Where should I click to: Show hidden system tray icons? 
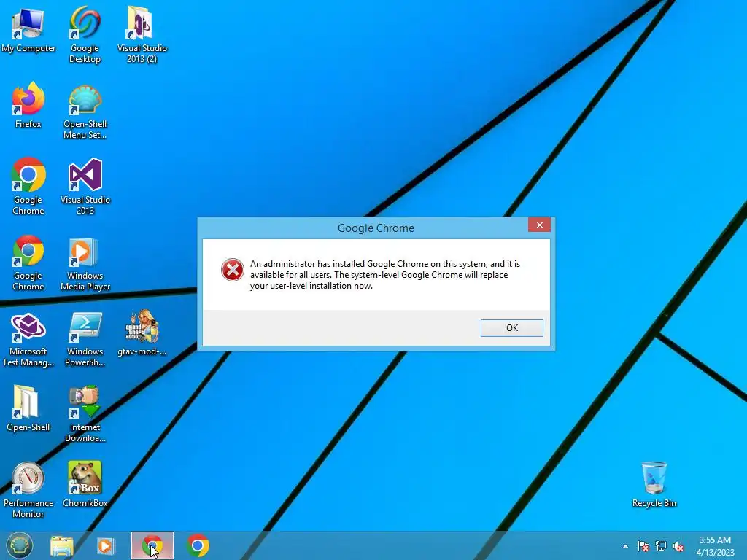[x=625, y=546]
